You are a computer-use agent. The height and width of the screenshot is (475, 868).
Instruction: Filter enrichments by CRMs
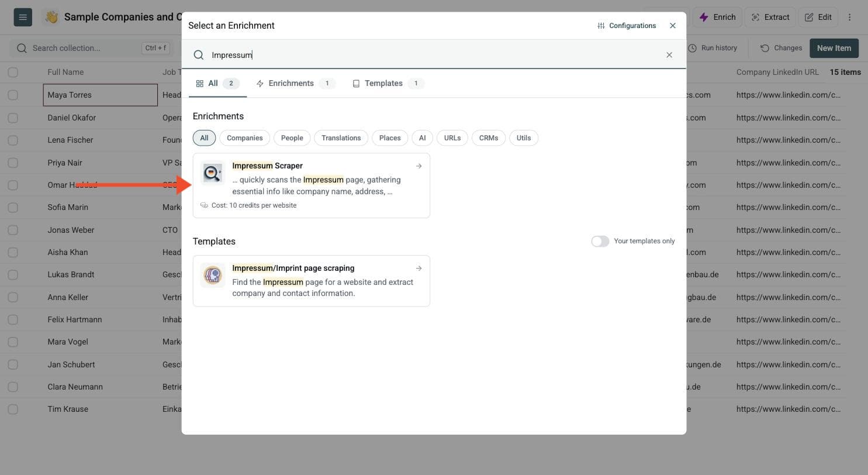[489, 138]
